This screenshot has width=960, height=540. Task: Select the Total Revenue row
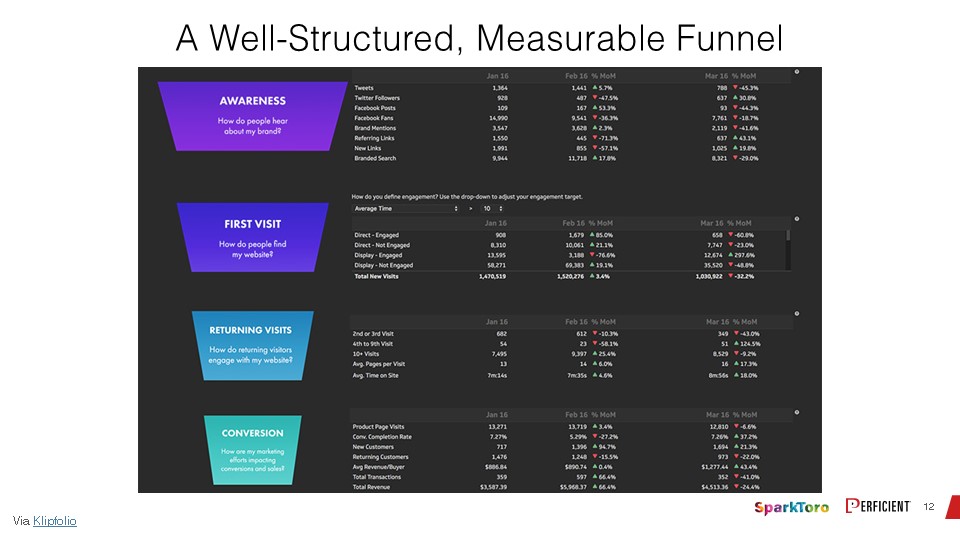tap(571, 487)
